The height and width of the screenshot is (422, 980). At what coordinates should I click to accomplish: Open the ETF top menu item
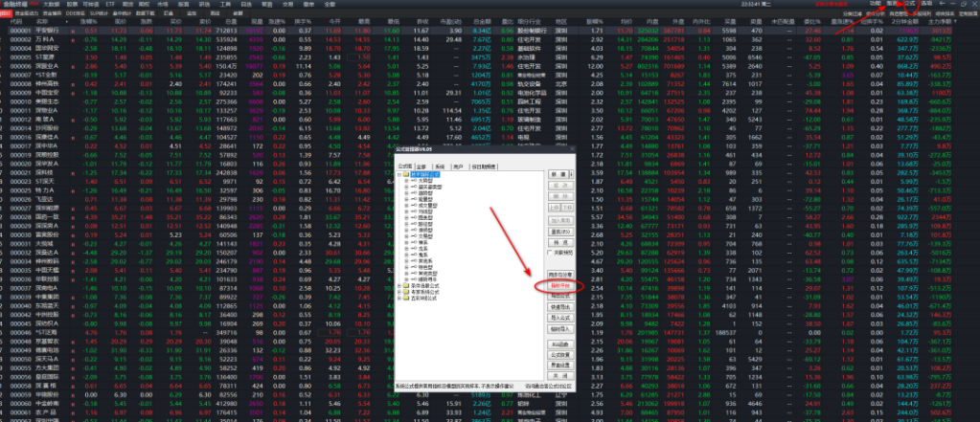(110, 3)
